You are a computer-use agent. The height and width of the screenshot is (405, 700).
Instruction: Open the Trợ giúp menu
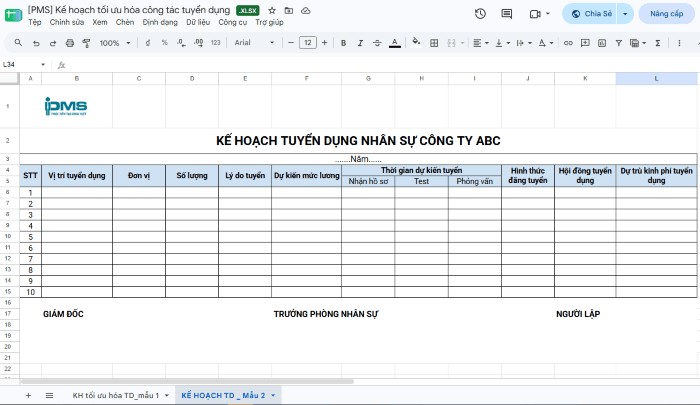269,22
